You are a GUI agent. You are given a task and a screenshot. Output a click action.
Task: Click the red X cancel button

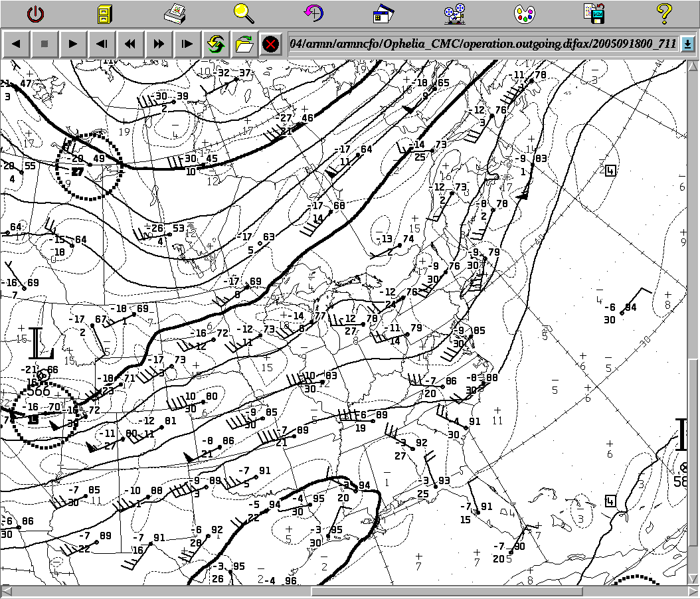270,44
